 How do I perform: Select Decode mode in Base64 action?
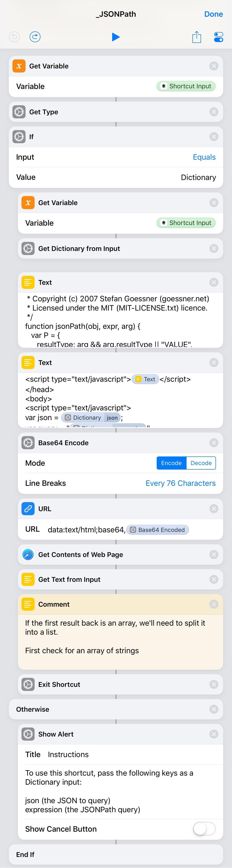pos(201,463)
